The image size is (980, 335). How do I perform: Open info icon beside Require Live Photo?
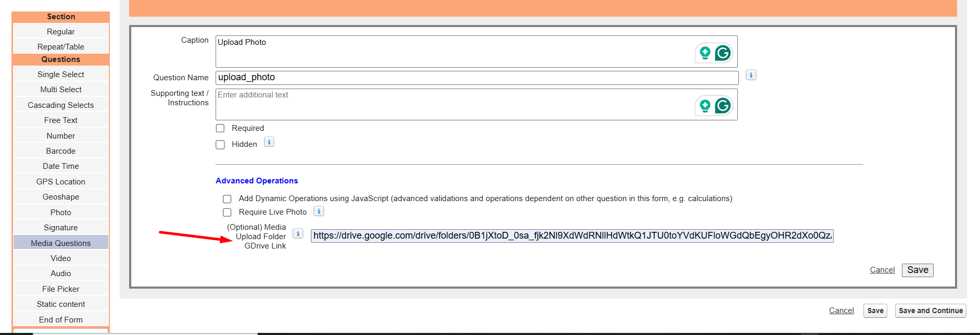point(319,211)
